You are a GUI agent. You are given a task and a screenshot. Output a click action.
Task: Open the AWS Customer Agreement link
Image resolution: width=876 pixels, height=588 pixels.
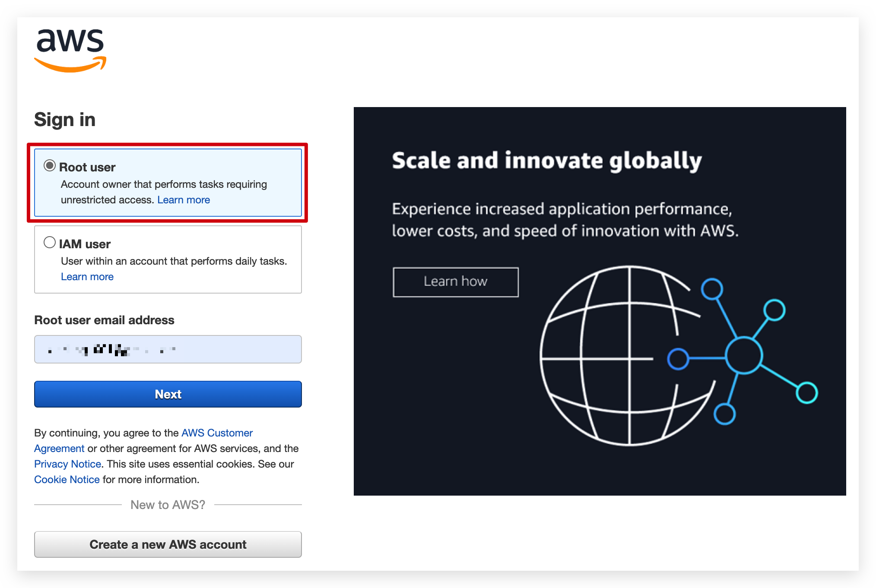(x=217, y=433)
